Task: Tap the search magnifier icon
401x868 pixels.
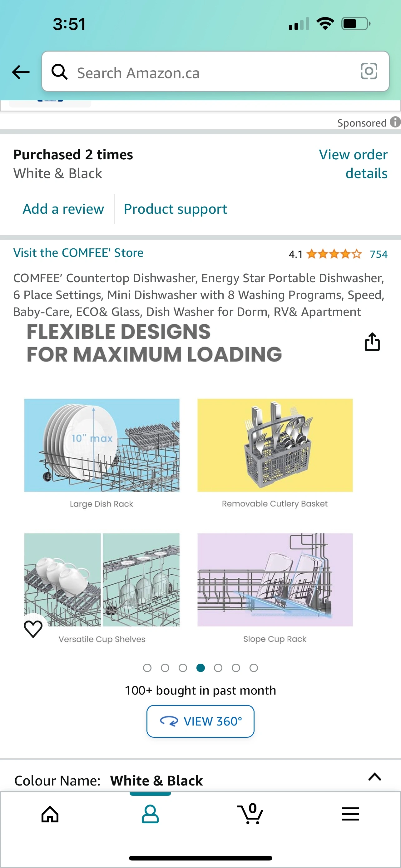Action: tap(59, 72)
